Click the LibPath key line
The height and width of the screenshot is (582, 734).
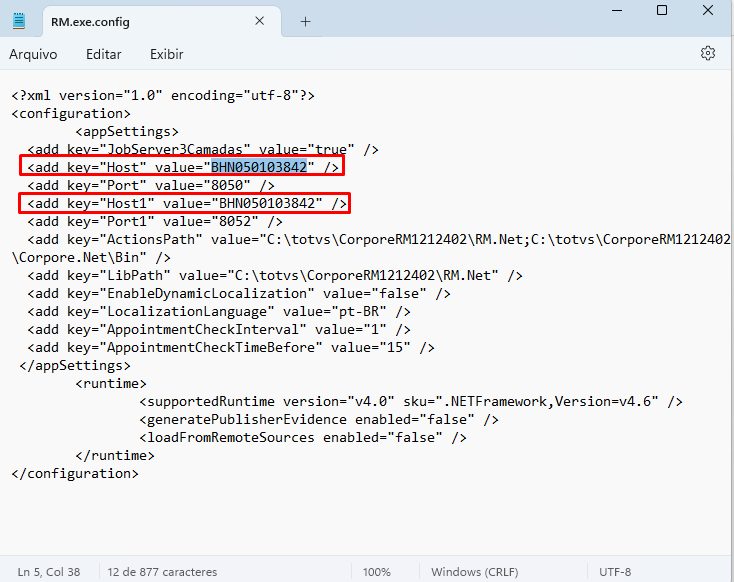[275, 275]
